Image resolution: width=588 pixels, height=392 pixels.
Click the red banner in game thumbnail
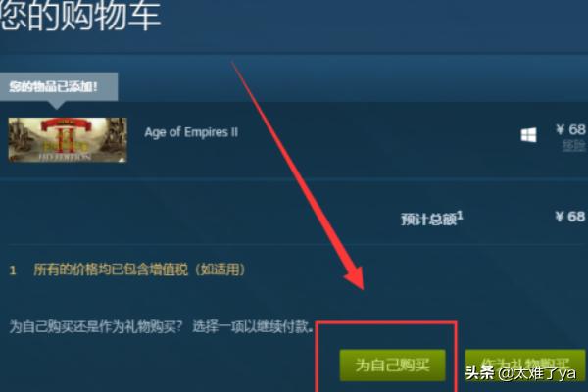coord(67,124)
